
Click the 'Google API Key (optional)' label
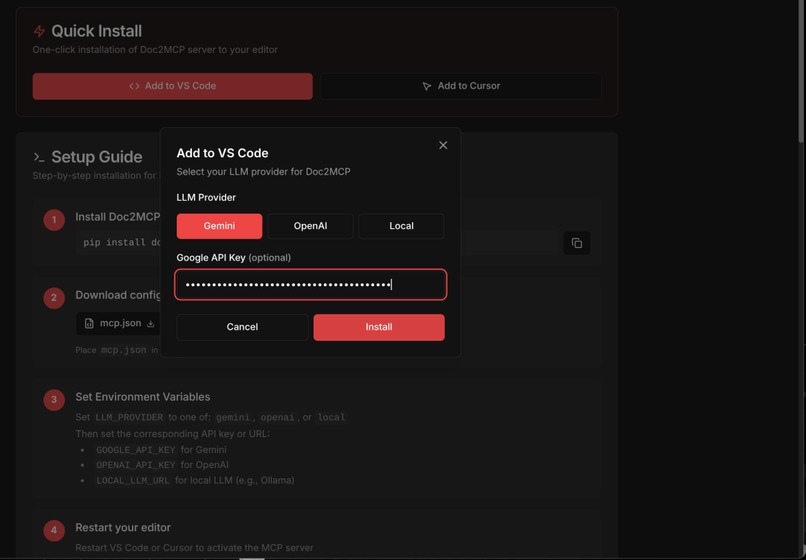[x=234, y=258]
